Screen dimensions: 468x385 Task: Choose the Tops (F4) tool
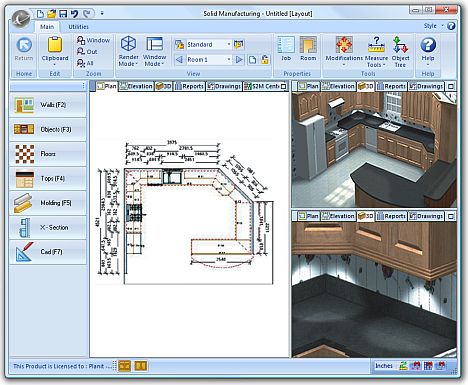tap(48, 178)
